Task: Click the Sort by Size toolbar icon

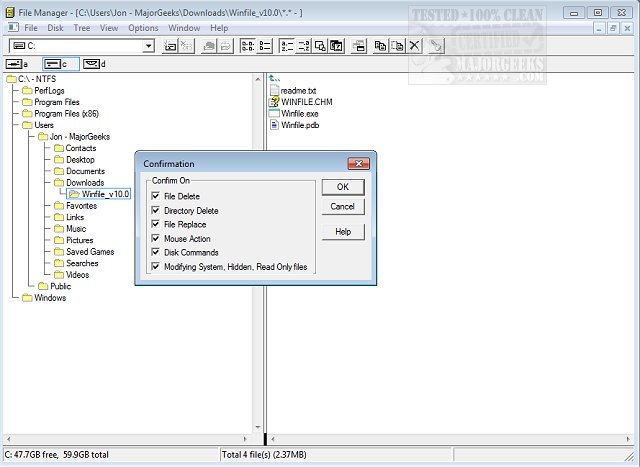Action: click(x=320, y=46)
